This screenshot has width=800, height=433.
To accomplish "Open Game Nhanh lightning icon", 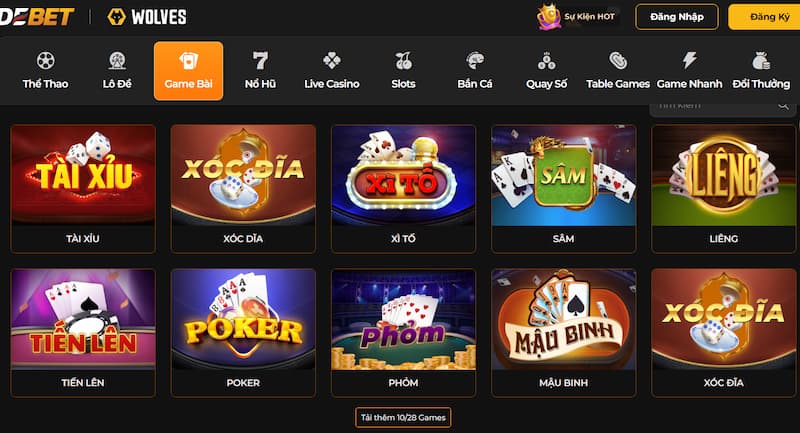I will 689,61.
